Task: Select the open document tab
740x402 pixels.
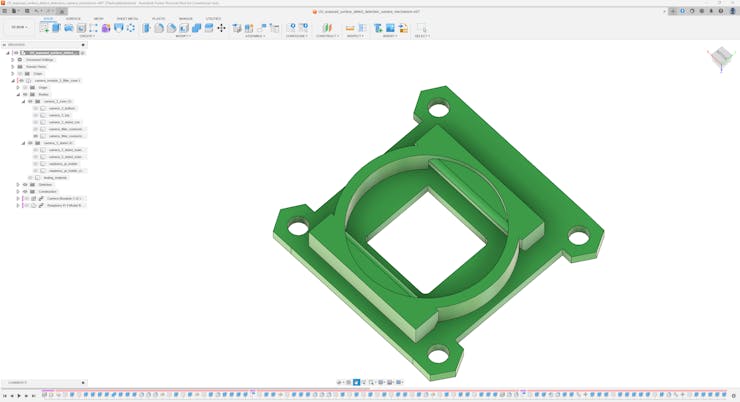Action: (369, 11)
